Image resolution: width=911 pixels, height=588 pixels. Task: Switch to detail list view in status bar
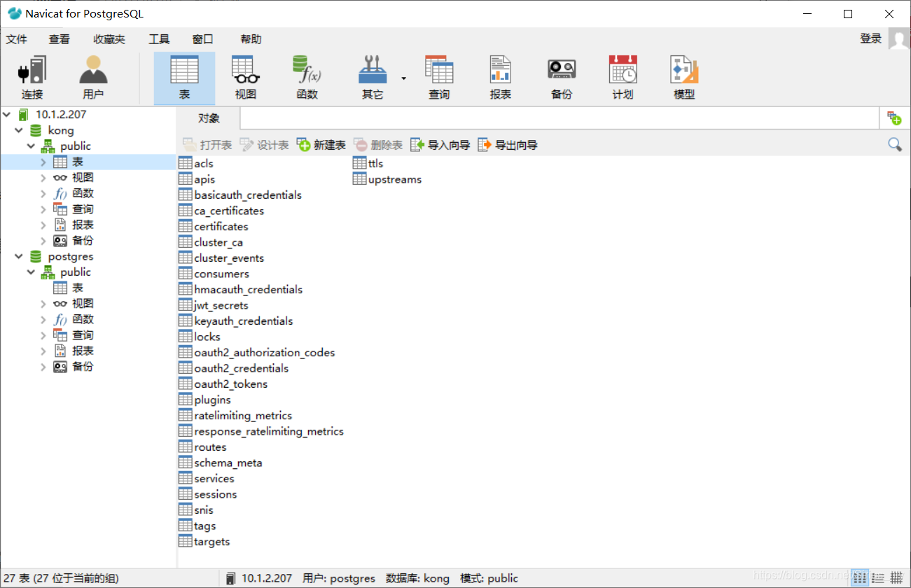[878, 577]
